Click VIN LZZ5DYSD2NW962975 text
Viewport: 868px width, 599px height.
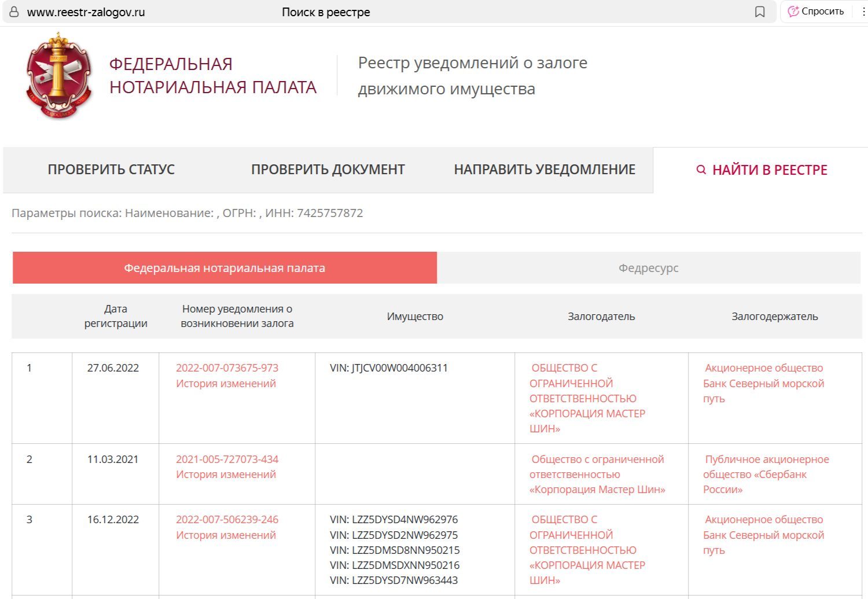point(393,535)
